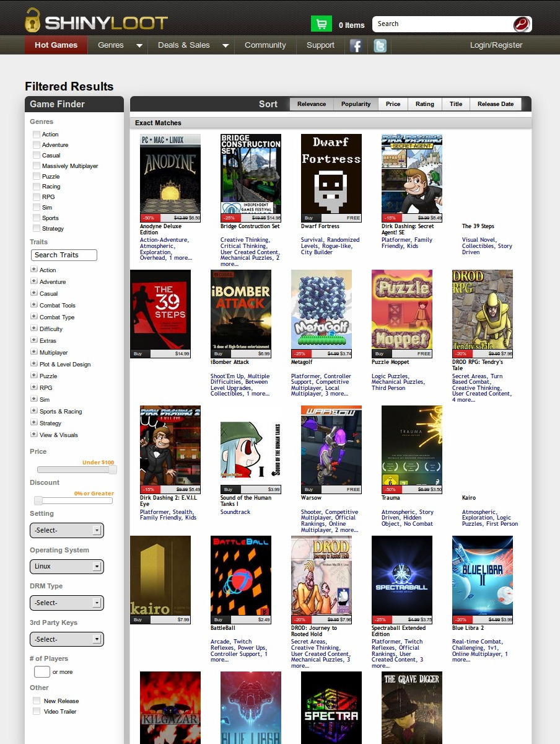Go to the Support page
The height and width of the screenshot is (744, 560).
pyautogui.click(x=320, y=45)
